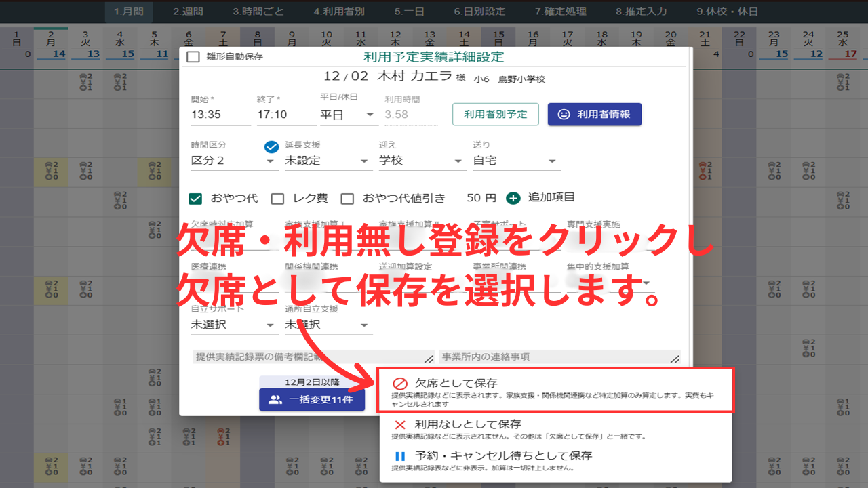Switch to the 8.推定入力 tab
868x488 pixels.
point(642,12)
